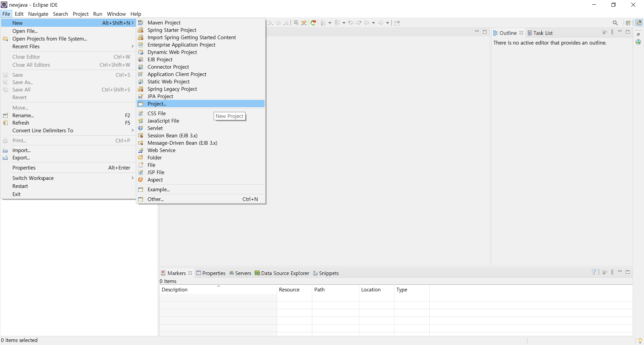Open the Markers view three-dot menu
This screenshot has height=345, width=644.
(612, 272)
